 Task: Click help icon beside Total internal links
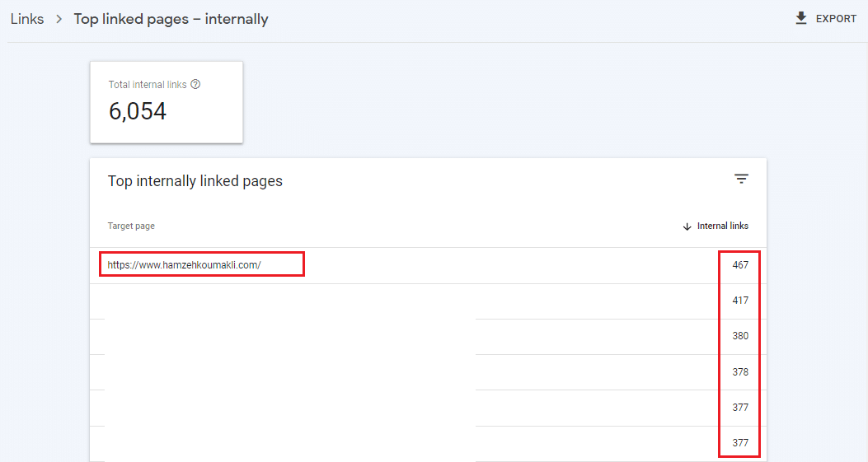pyautogui.click(x=195, y=84)
